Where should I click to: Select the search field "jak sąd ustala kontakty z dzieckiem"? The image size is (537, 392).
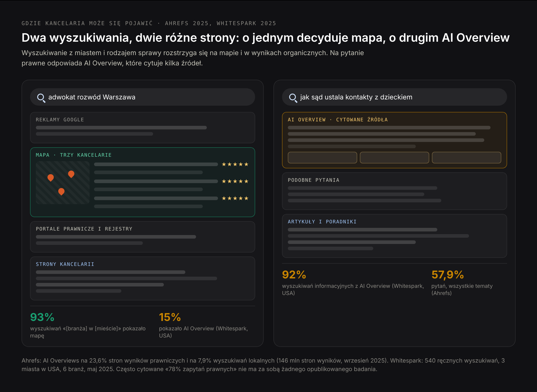tap(394, 97)
